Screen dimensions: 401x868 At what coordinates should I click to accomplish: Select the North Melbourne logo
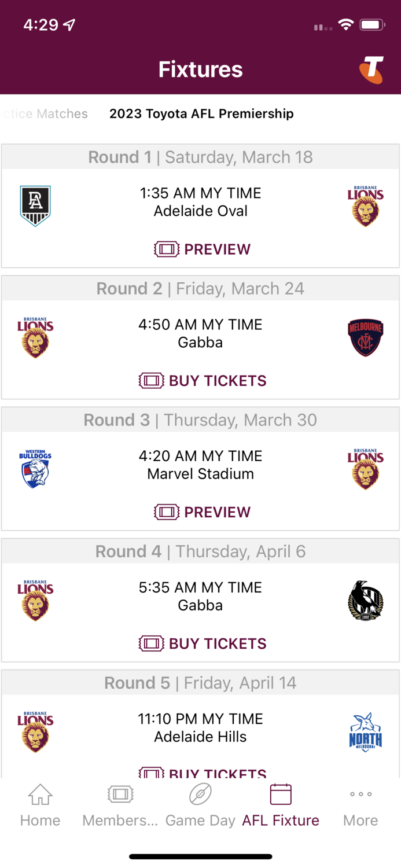(x=366, y=731)
